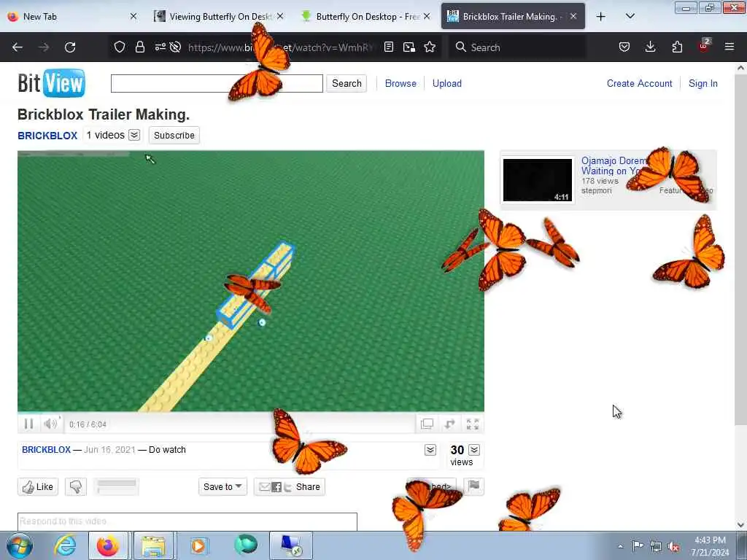
Task: Go back with the browser back arrow
Action: click(18, 47)
